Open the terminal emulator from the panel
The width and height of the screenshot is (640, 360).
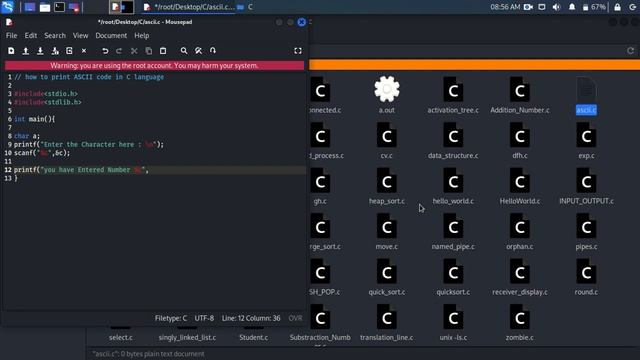60,7
